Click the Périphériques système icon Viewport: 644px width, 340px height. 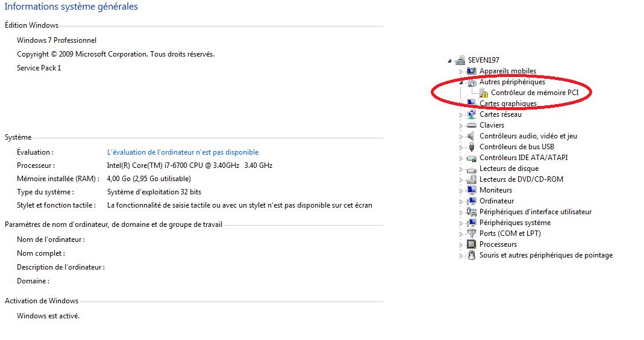click(472, 223)
